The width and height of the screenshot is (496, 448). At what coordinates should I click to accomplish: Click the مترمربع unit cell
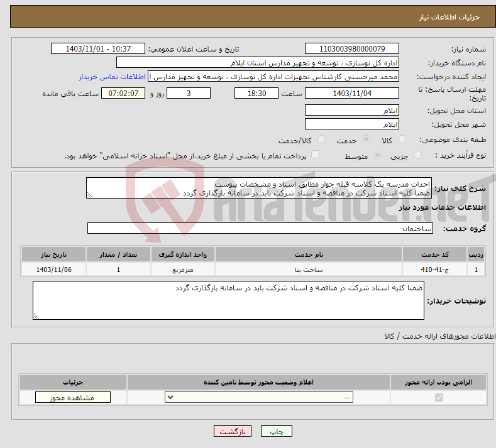pos(183,270)
